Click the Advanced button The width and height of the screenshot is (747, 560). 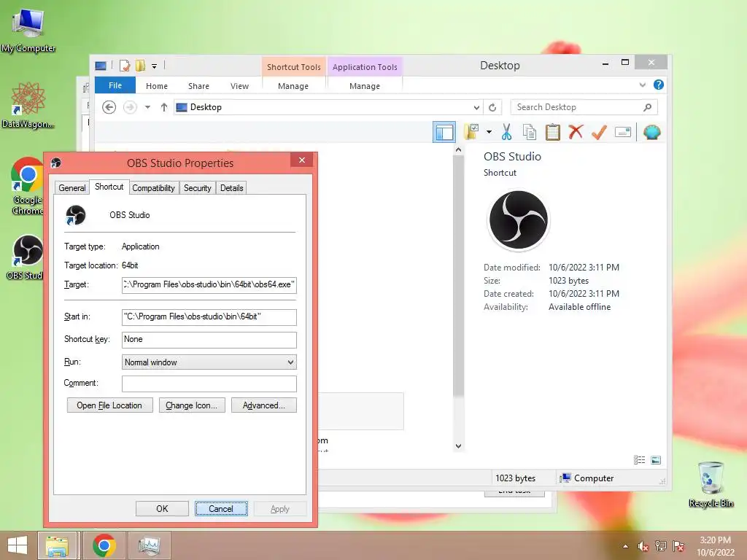coord(264,405)
